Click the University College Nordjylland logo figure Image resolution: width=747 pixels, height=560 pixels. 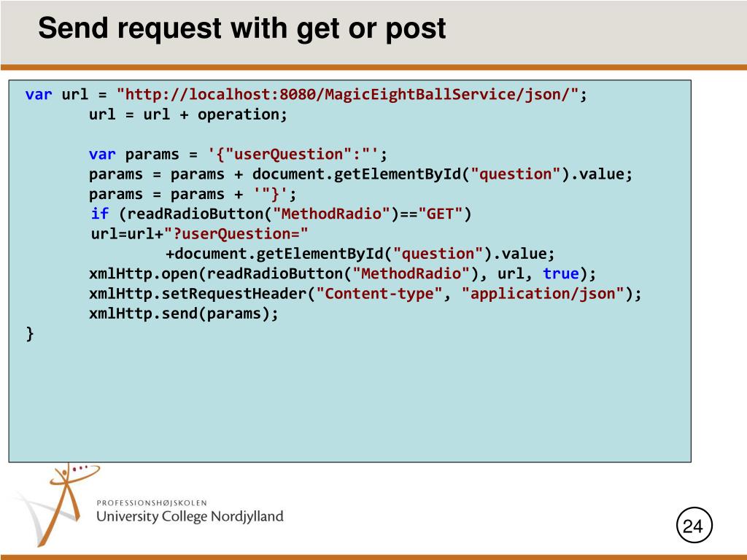point(55,505)
